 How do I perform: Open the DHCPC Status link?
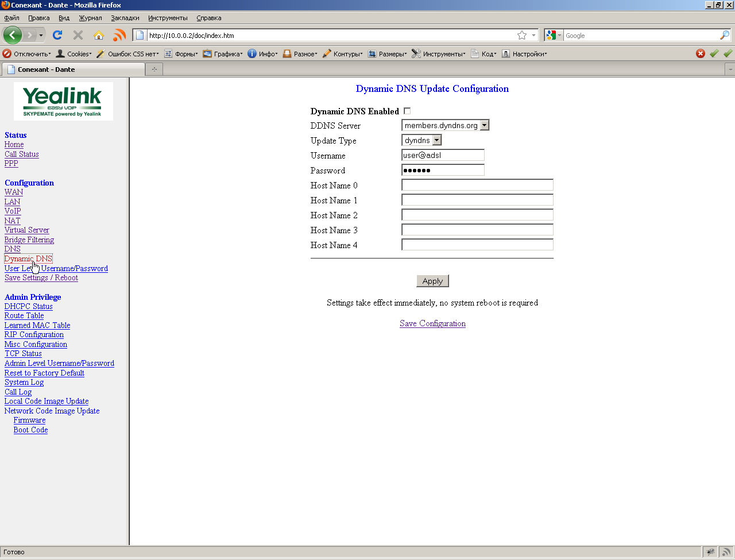(29, 306)
